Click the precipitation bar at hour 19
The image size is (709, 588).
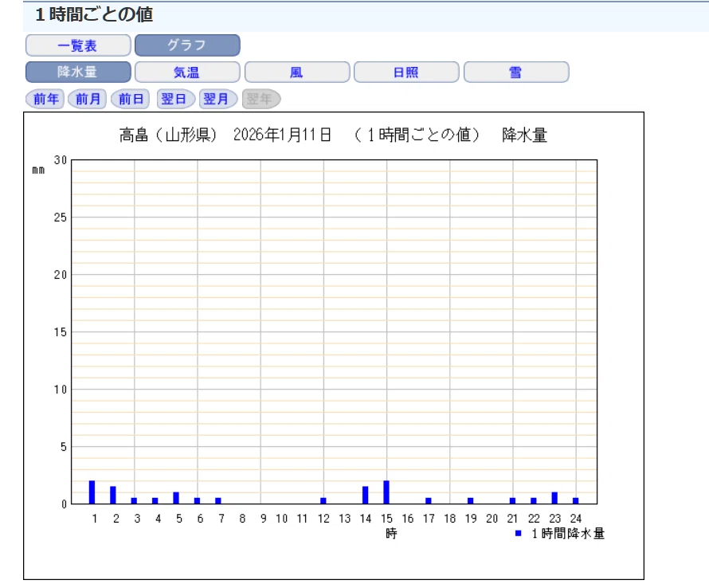471,500
